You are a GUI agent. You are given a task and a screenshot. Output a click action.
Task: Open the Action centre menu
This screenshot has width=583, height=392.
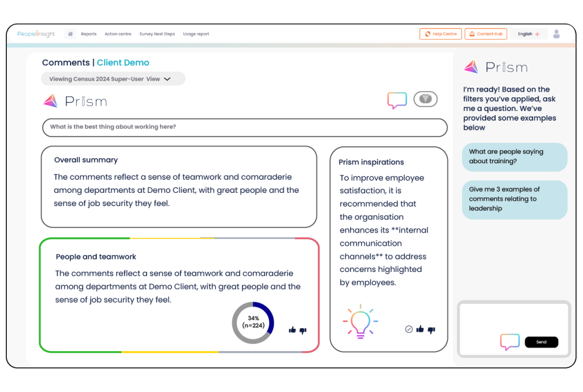pos(118,34)
